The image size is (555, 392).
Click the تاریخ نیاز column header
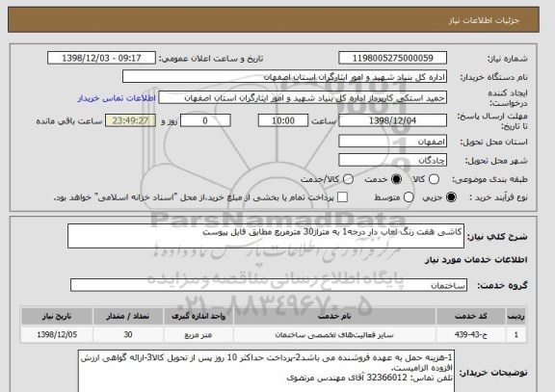tap(57, 316)
